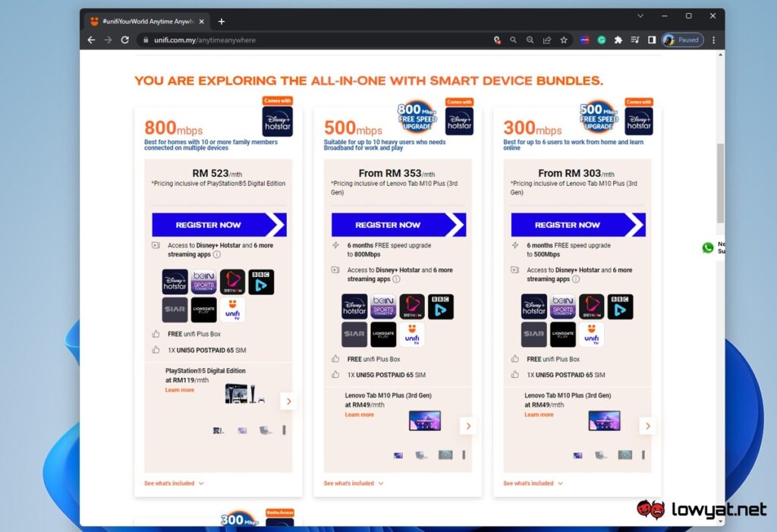
Task: Go back using the browser back arrow
Action: pyautogui.click(x=91, y=40)
